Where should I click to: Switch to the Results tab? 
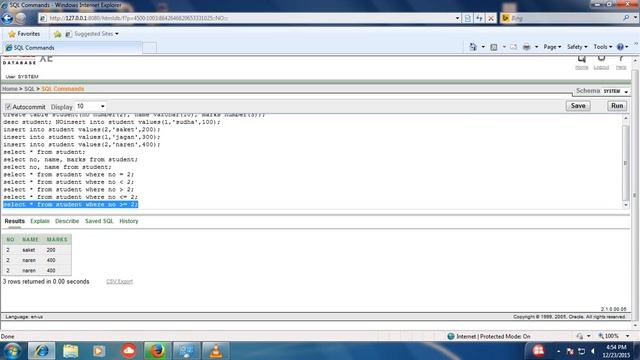pyautogui.click(x=15, y=221)
